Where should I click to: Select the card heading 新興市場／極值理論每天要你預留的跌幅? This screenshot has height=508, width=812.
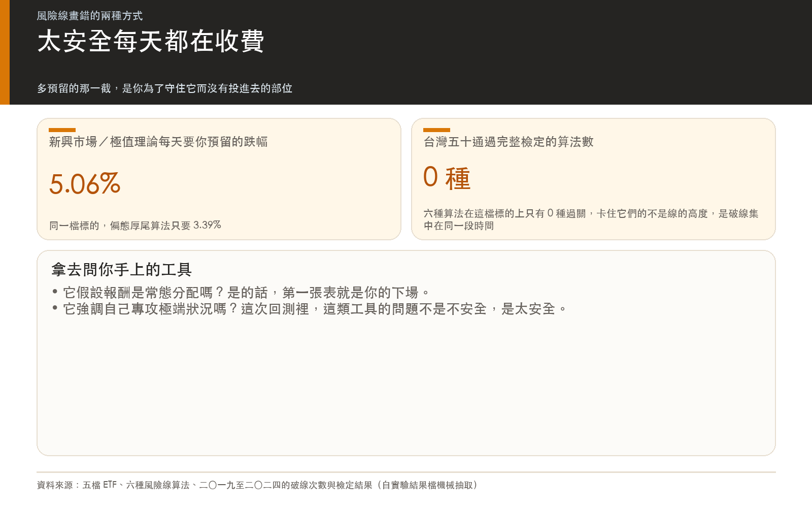158,142
